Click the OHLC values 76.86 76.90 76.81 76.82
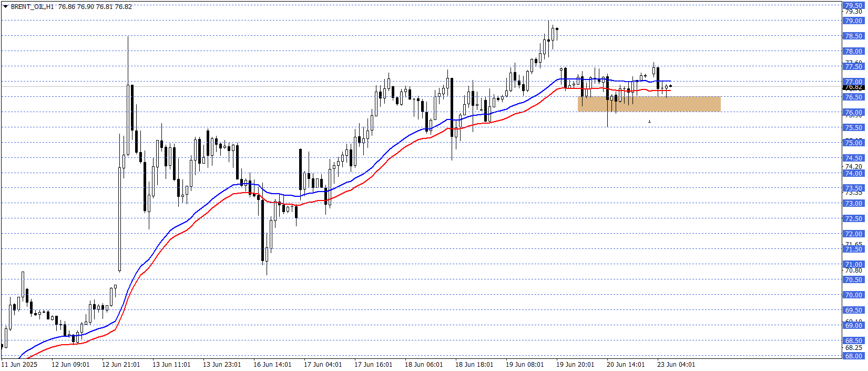This screenshot has height=371, width=868. 95,7
